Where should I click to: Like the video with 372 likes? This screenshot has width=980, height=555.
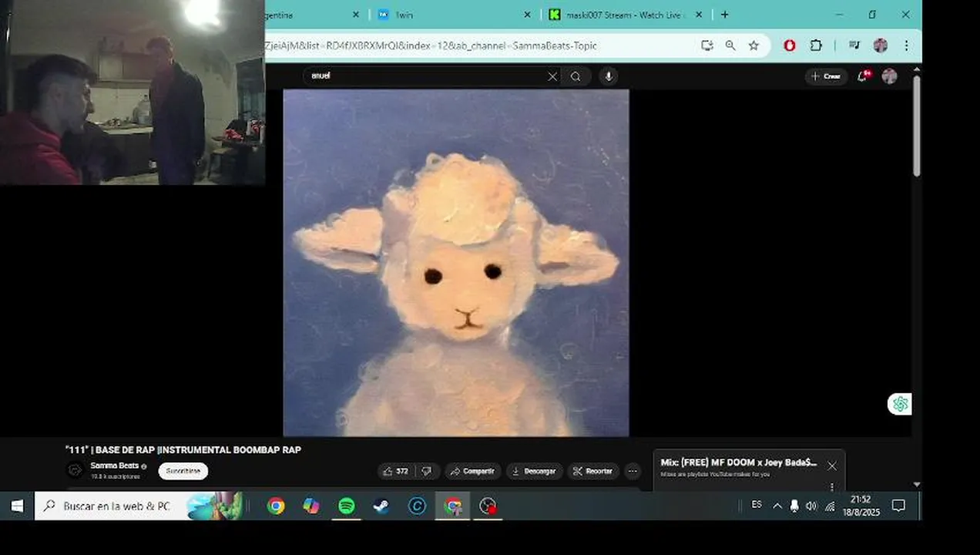[396, 471]
